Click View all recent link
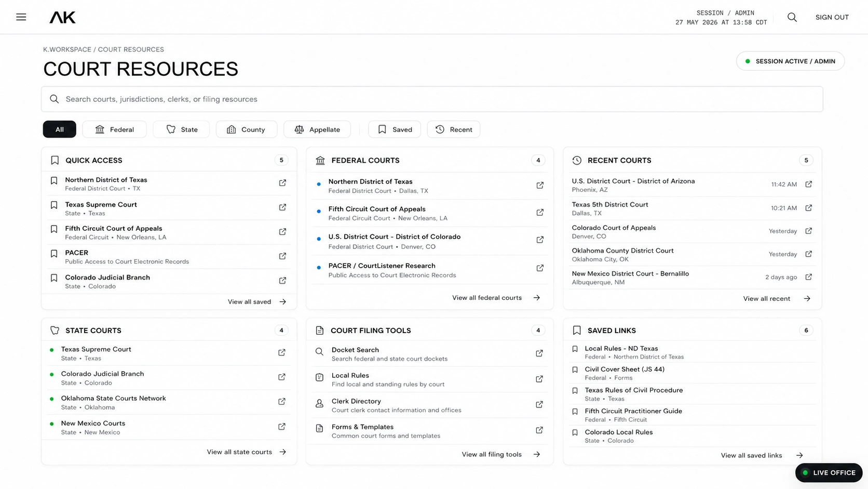 [x=777, y=299]
